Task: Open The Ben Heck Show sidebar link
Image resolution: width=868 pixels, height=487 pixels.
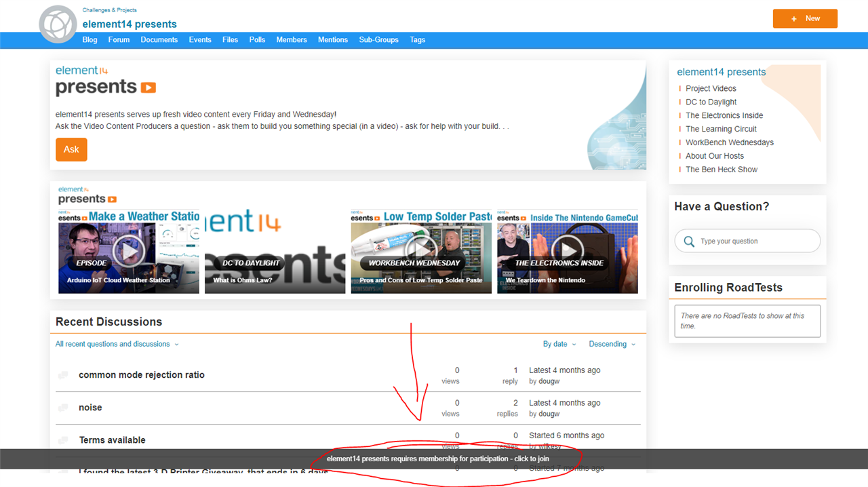Action: [722, 170]
